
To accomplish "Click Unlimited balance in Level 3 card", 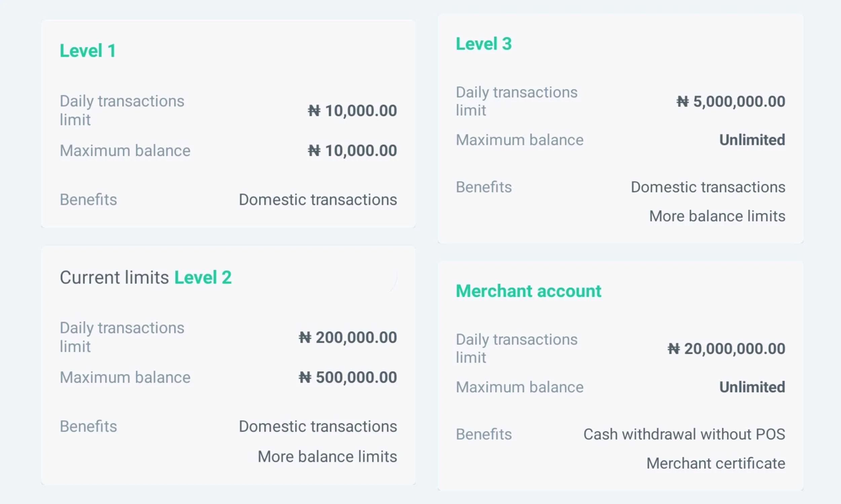I will click(x=752, y=140).
